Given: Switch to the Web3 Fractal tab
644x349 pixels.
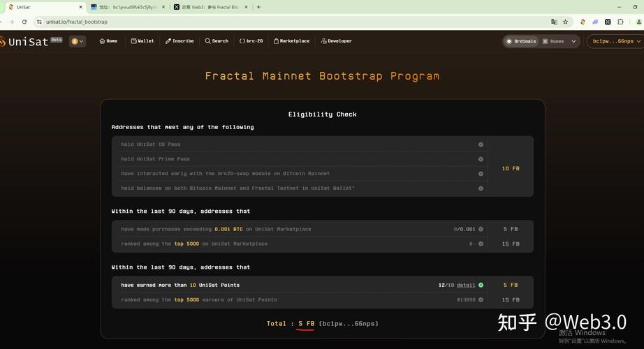Looking at the screenshot, I should click(x=211, y=7).
